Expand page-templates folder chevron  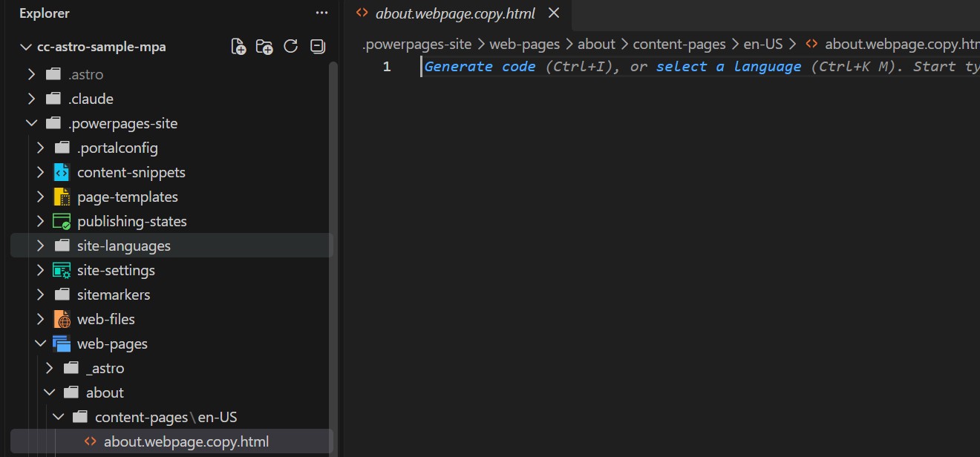coord(40,197)
